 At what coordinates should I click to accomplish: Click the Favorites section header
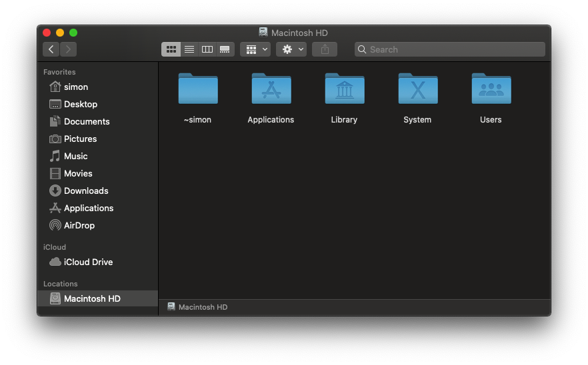pyautogui.click(x=59, y=72)
